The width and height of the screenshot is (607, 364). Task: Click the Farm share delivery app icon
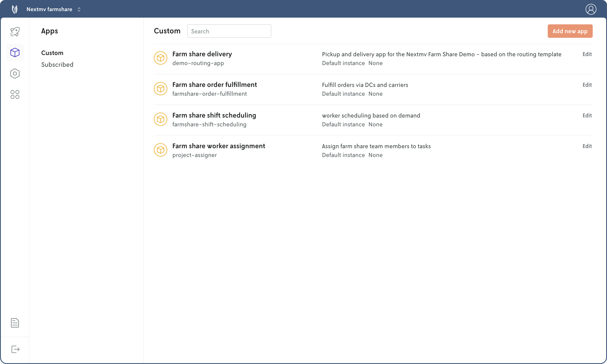(x=160, y=58)
